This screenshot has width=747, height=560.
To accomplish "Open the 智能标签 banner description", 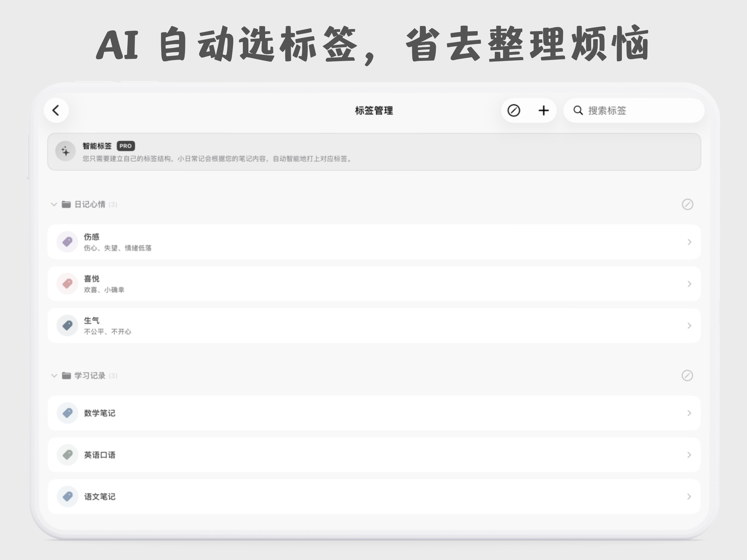I will coord(217,159).
